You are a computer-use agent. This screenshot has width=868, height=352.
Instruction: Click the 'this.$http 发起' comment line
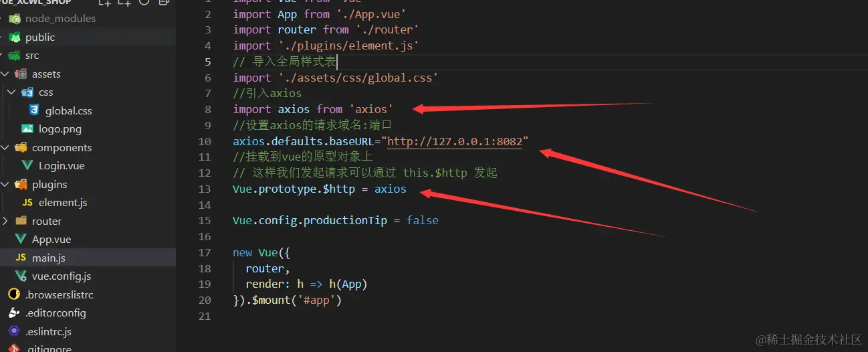pos(365,173)
